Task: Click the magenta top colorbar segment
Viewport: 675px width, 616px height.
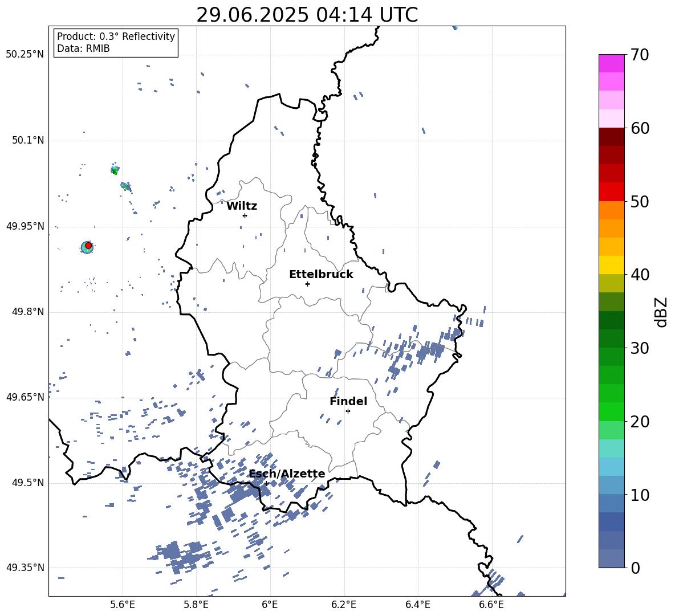Action: pos(611,63)
